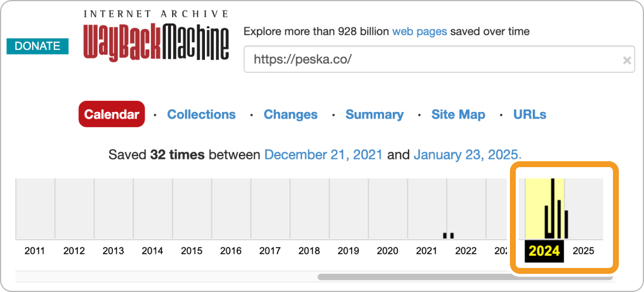Switch to the Collections tab
644x292 pixels.
click(x=201, y=114)
